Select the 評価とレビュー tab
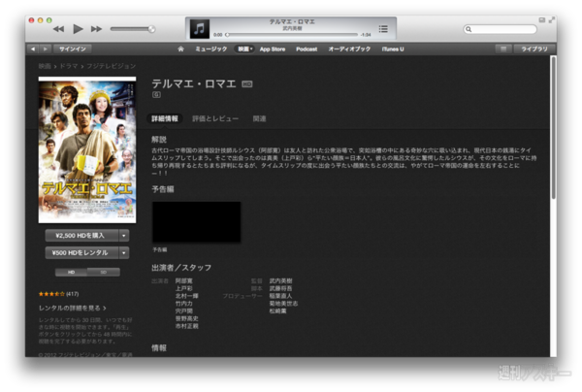The height and width of the screenshot is (392, 582). [x=215, y=118]
